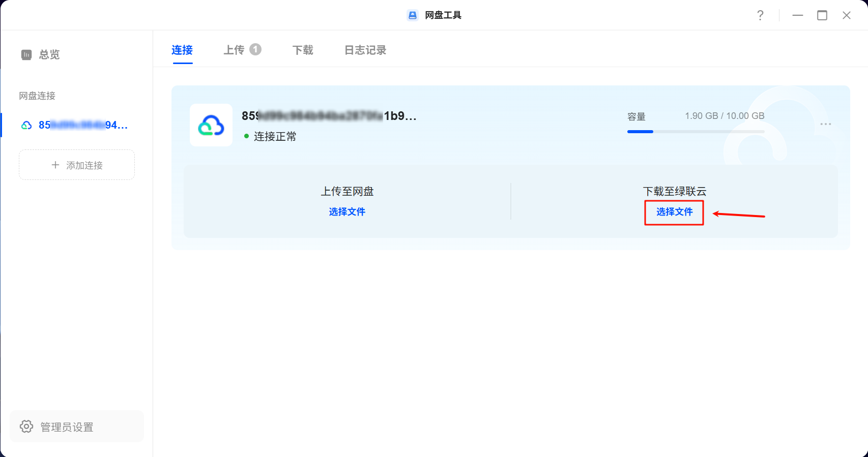This screenshot has width=868, height=457.
Task: Open 管理员设置 admin settings
Action: coord(77,426)
